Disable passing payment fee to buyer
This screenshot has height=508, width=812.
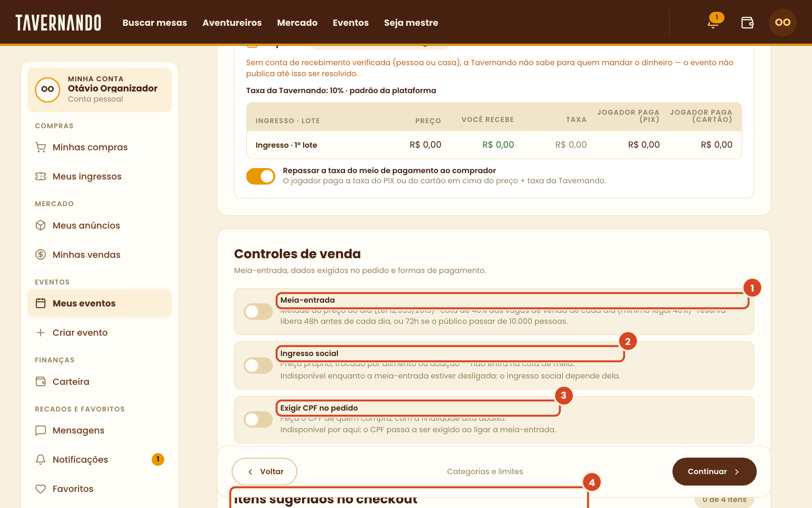click(x=261, y=176)
